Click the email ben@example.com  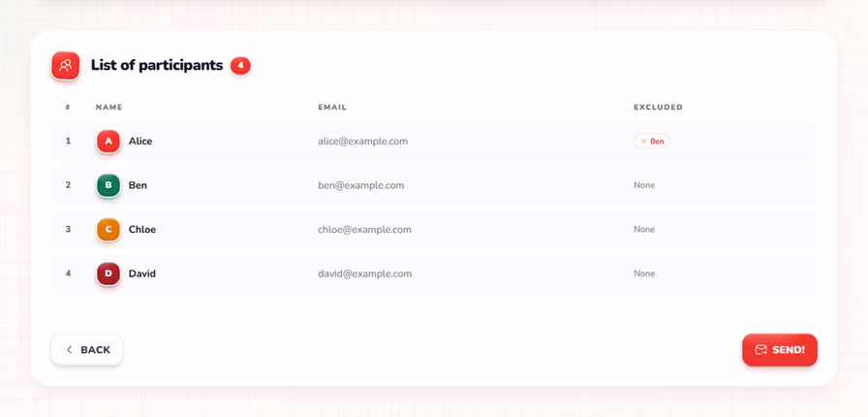coord(361,185)
